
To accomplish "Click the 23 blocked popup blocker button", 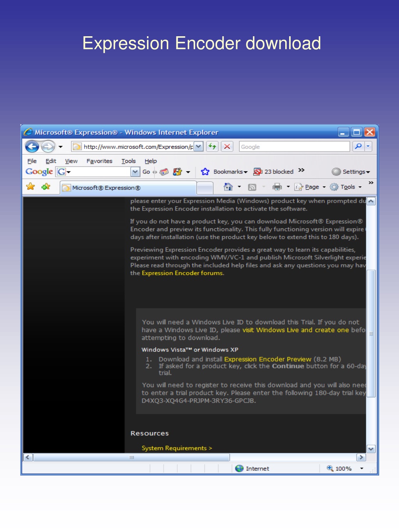I will (274, 172).
